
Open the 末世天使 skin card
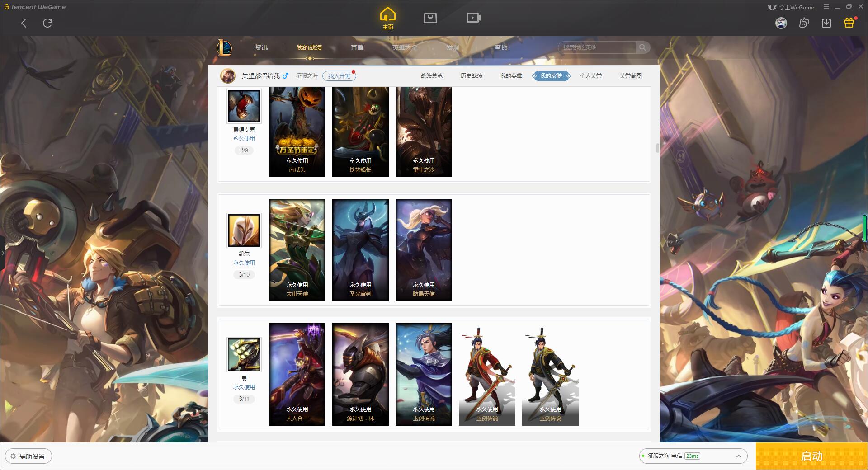pos(297,250)
